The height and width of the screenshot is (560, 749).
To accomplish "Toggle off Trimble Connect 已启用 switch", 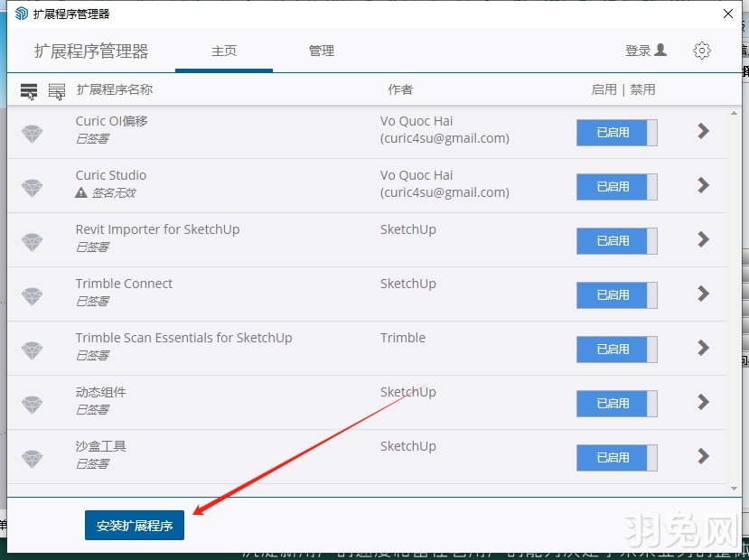I will [x=616, y=295].
